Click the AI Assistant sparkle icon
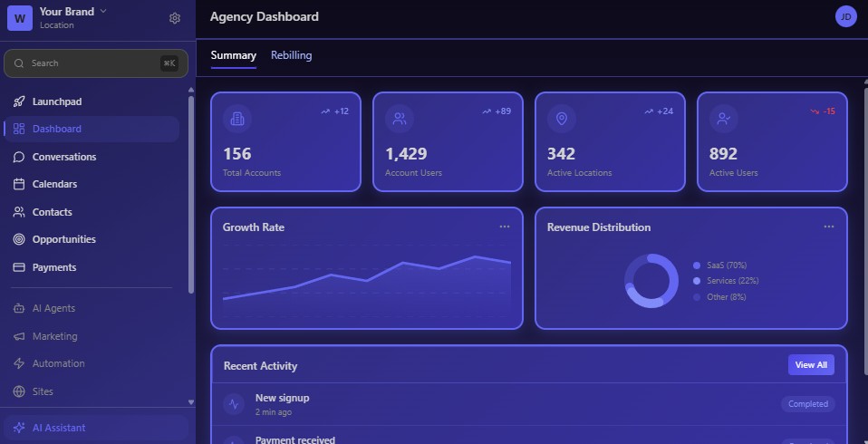This screenshot has height=444, width=868. [x=19, y=428]
